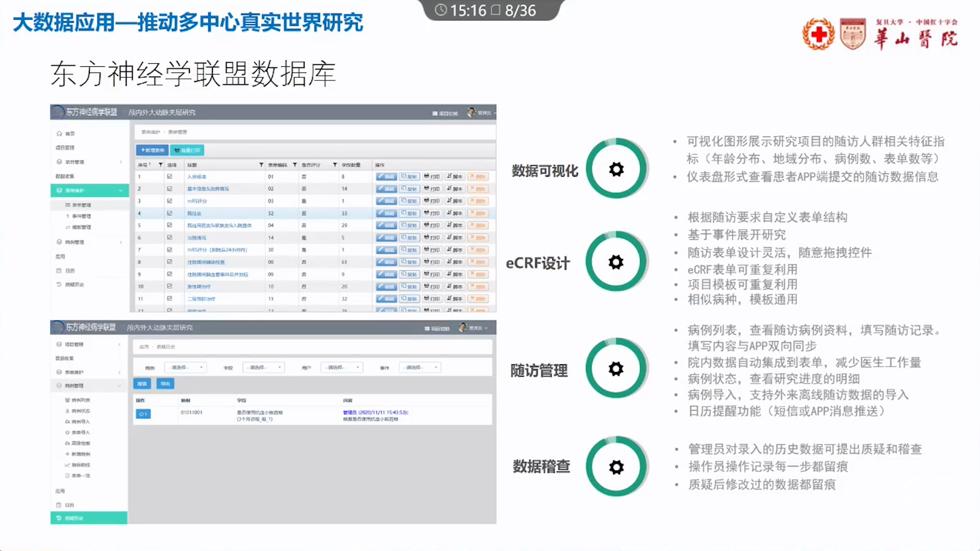Open the 用户 filter dropdown
This screenshot has height=551, width=980.
coord(341,367)
